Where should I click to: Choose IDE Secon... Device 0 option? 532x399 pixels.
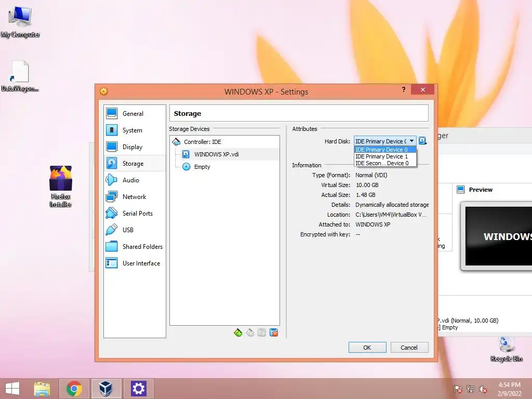pyautogui.click(x=385, y=163)
